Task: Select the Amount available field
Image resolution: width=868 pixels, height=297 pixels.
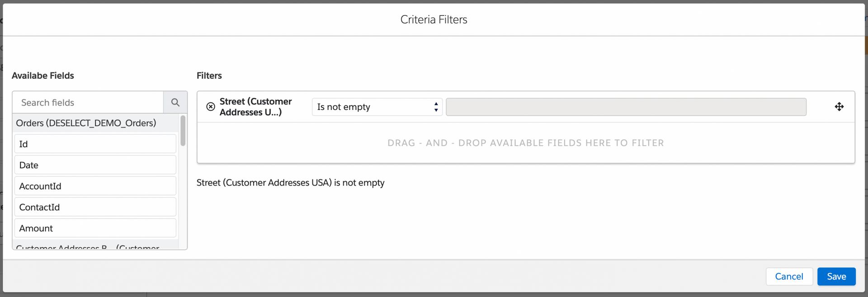Action: 95,228
